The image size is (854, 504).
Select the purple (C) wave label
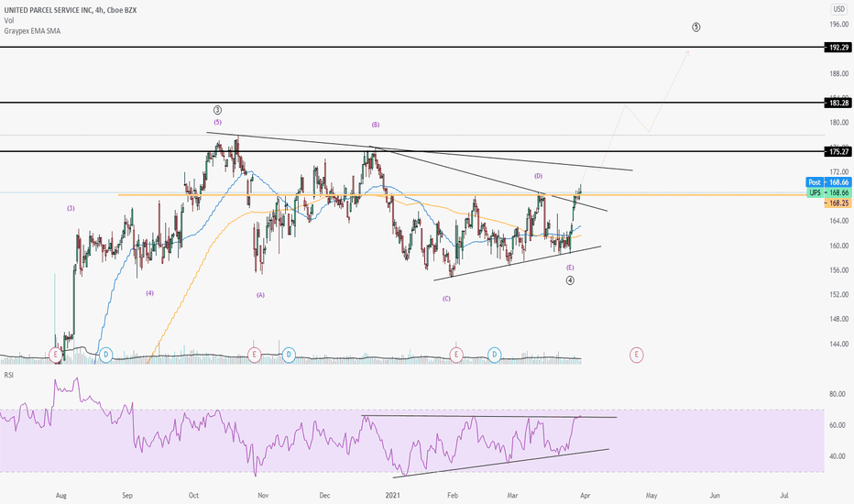(446, 299)
